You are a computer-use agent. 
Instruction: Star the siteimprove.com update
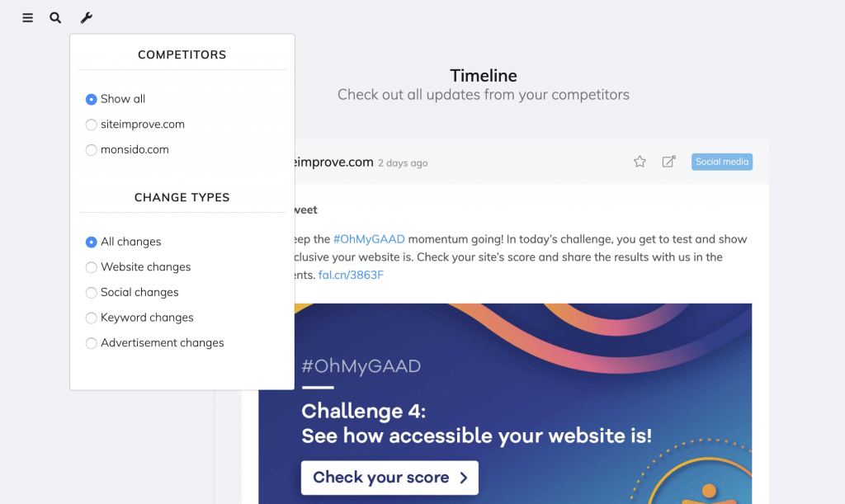pos(640,162)
